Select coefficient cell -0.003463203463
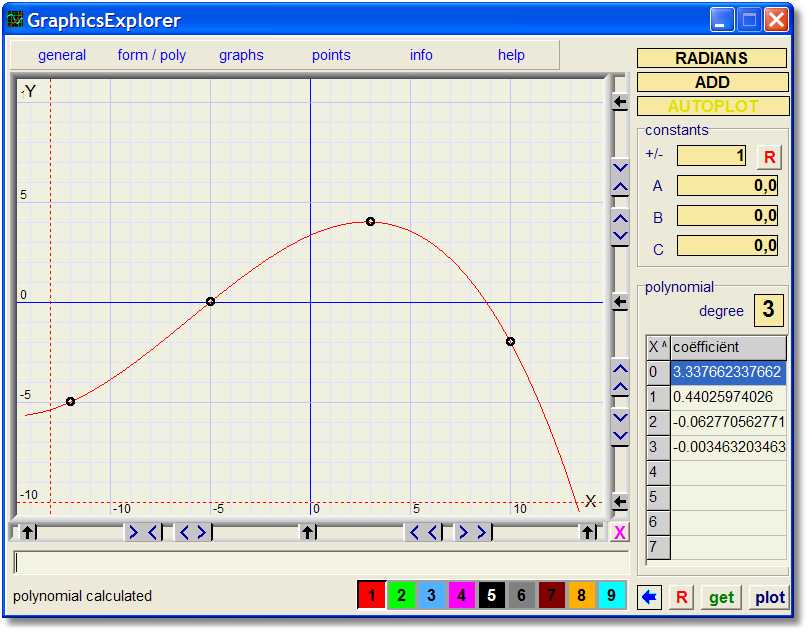808x632 pixels. tap(728, 447)
